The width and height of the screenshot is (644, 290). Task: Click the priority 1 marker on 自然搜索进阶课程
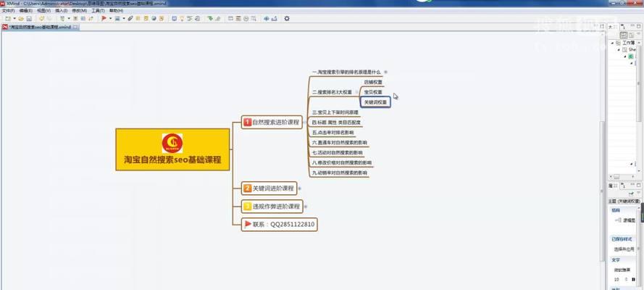[x=247, y=122]
